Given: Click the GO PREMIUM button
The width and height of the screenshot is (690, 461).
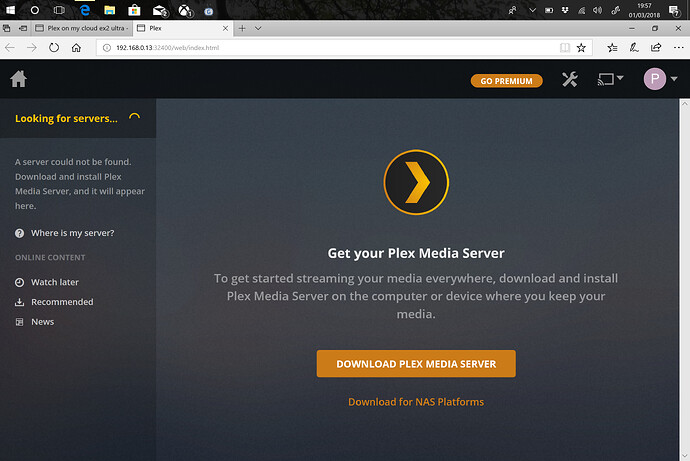Looking at the screenshot, I should tap(506, 81).
